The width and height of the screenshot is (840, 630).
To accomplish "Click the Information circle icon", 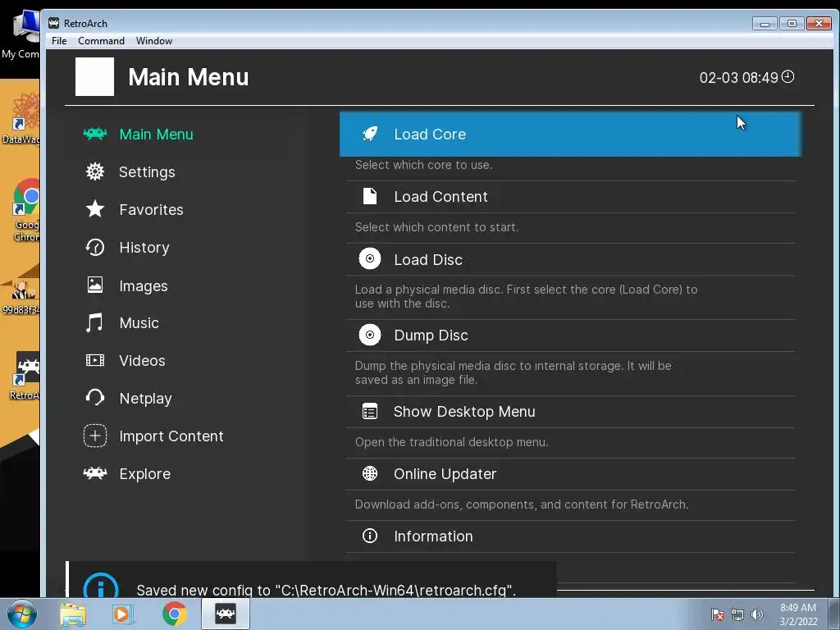I will (x=370, y=536).
